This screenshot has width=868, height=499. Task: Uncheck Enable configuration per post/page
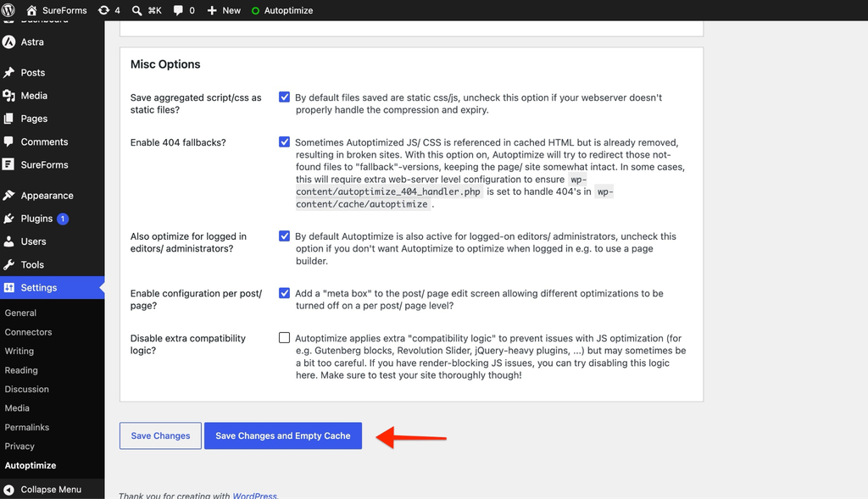[284, 293]
